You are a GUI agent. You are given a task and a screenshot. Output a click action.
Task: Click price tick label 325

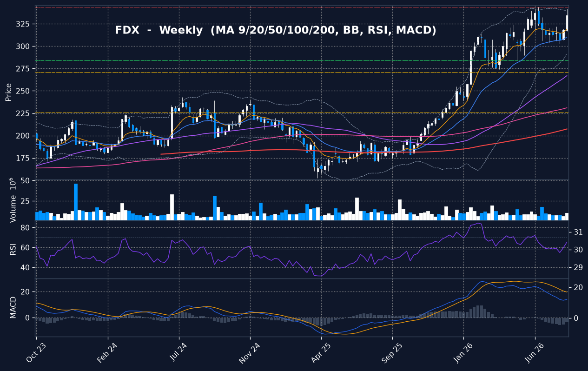tap(23, 24)
